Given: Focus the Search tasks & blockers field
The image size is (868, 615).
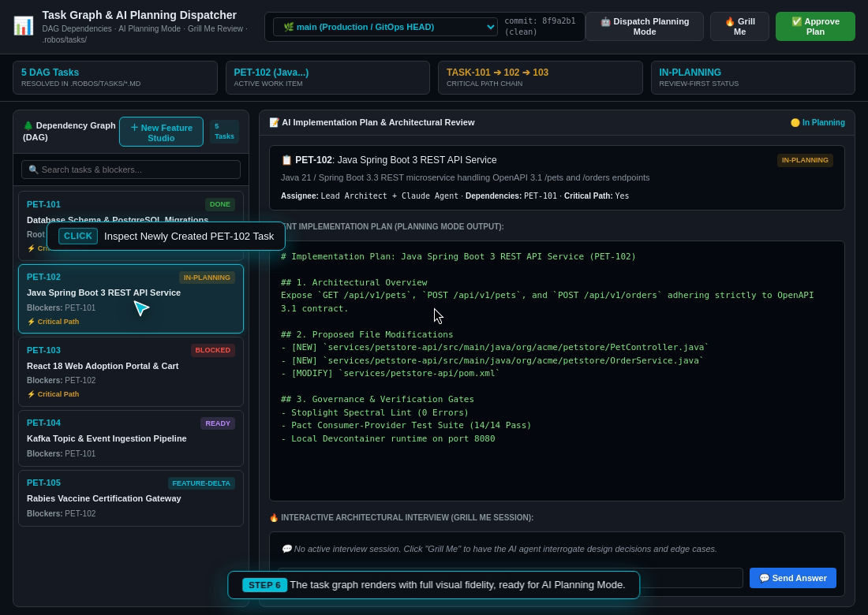Looking at the screenshot, I should coord(131,170).
